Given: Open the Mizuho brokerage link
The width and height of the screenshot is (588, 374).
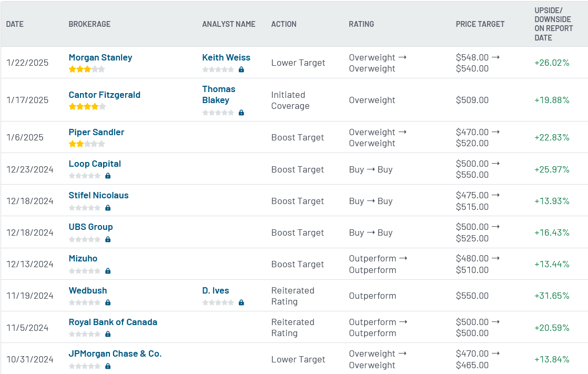Looking at the screenshot, I should tap(83, 258).
